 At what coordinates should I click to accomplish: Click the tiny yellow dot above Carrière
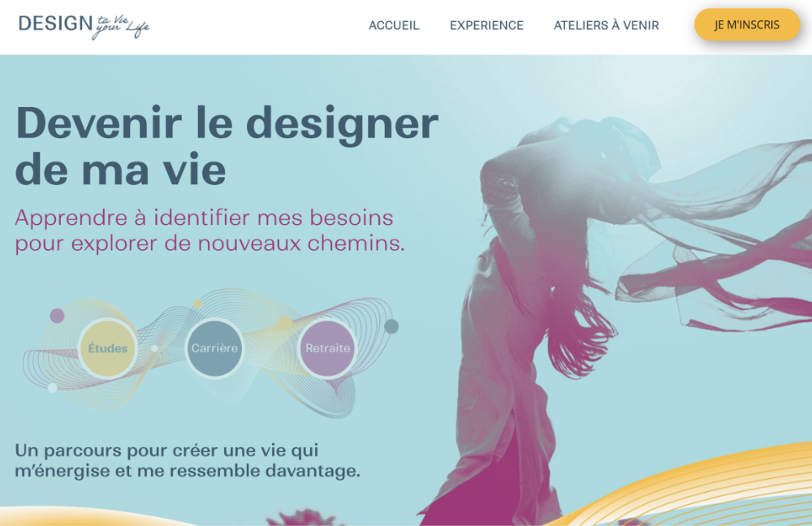pyautogui.click(x=197, y=304)
